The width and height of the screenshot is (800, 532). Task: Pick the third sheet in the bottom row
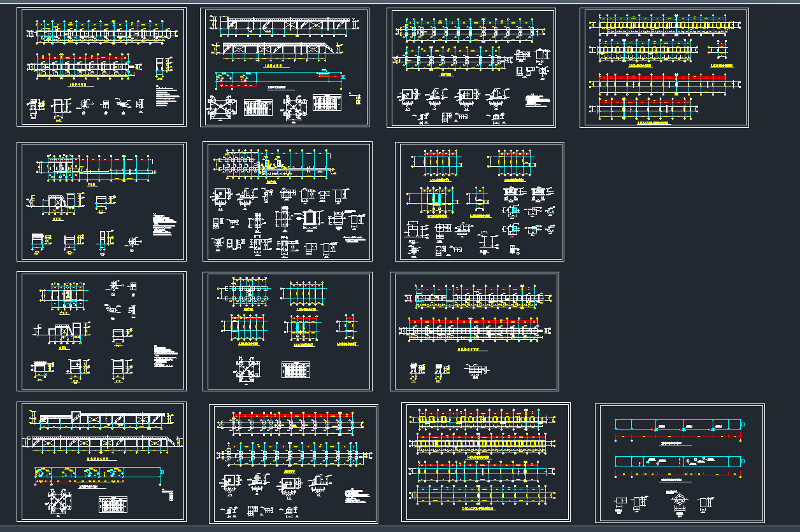pyautogui.click(x=485, y=462)
